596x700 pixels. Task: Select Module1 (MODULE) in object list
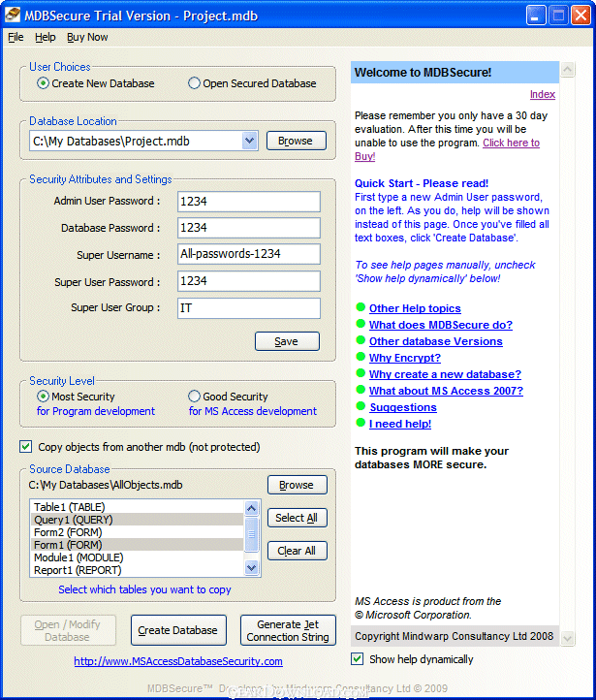137,557
